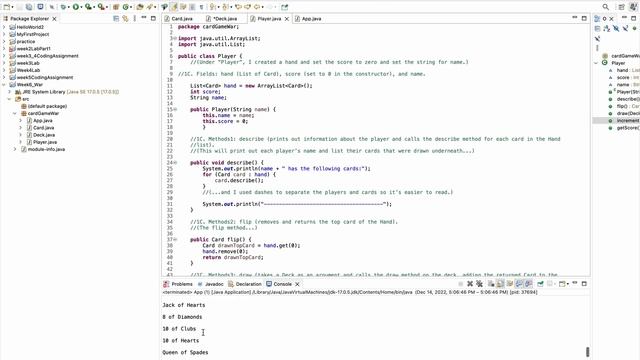The image size is (640, 360).
Task: Expand module-info.java node
Action: tap(15, 149)
